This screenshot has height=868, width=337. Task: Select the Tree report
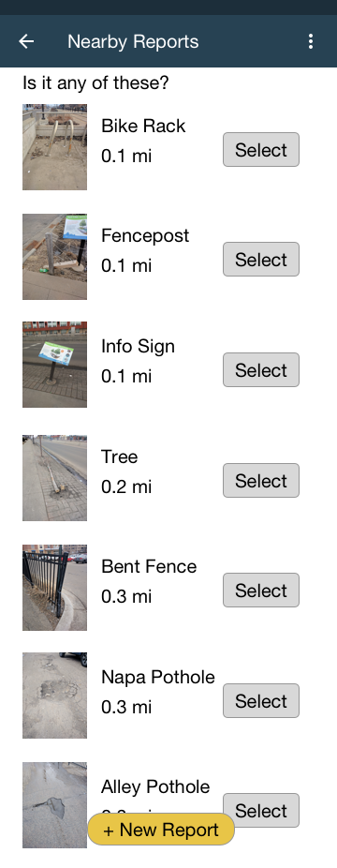(x=261, y=481)
